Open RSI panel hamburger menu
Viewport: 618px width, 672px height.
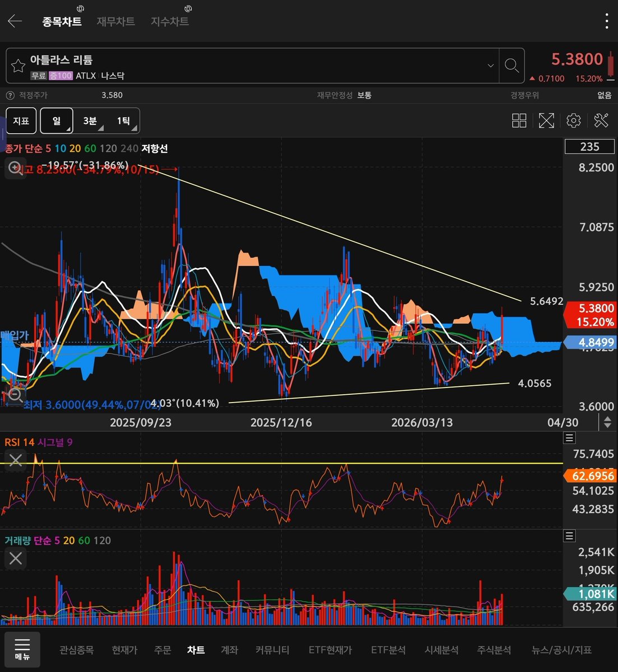pos(569,438)
